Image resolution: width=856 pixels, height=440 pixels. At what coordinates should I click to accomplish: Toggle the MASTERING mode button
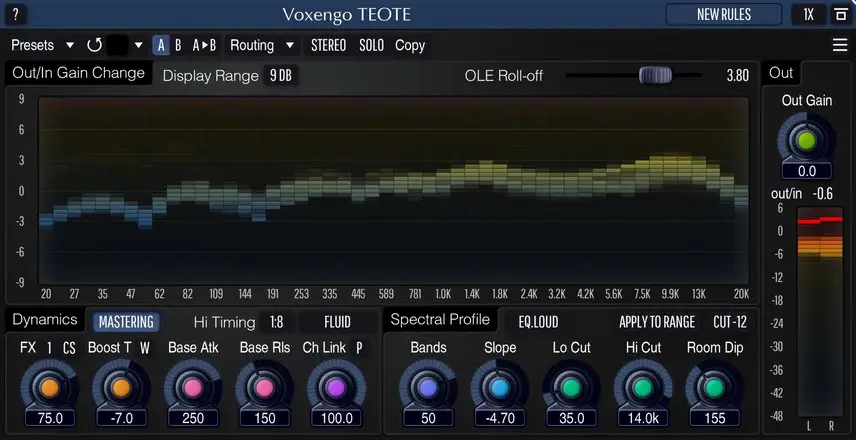(x=126, y=322)
